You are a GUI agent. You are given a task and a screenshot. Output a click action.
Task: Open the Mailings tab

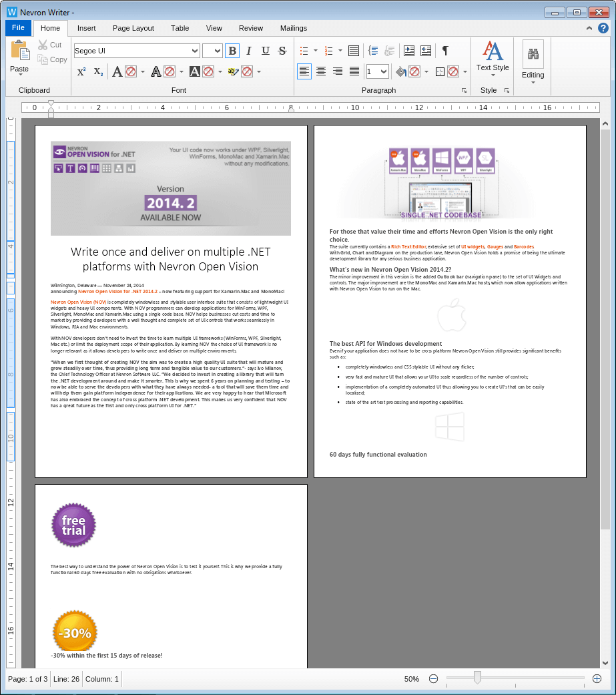pyautogui.click(x=293, y=28)
